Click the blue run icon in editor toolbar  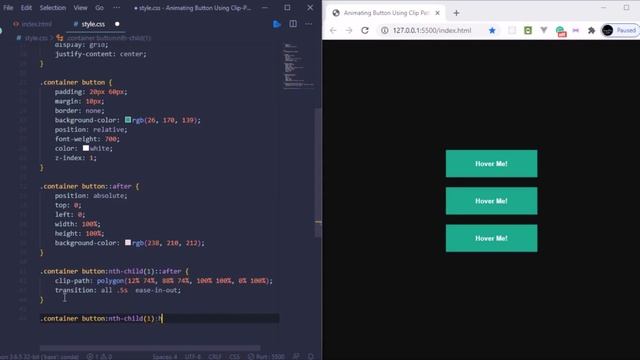(x=277, y=24)
